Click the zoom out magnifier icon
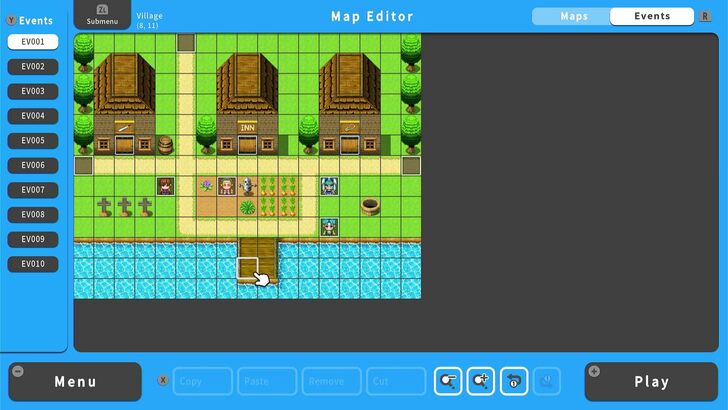Viewport: 728px width, 410px height. (x=448, y=381)
